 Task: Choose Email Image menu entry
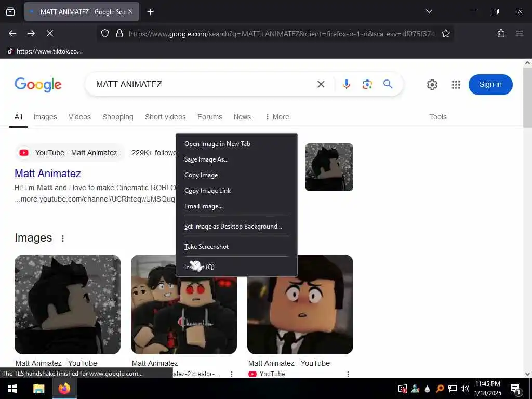coord(236,206)
